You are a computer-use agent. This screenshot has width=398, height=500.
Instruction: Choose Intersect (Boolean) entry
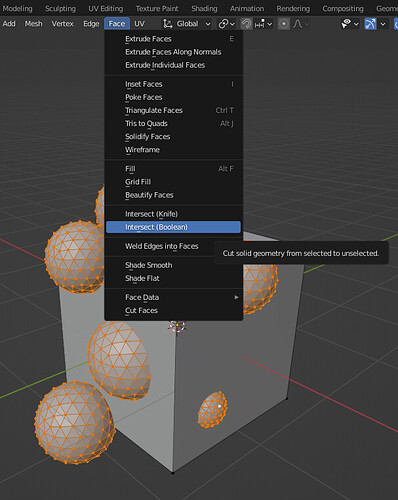pyautogui.click(x=173, y=227)
